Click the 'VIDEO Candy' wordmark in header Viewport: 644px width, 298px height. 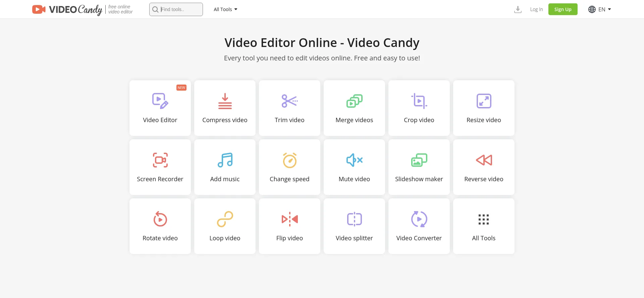coord(75,9)
